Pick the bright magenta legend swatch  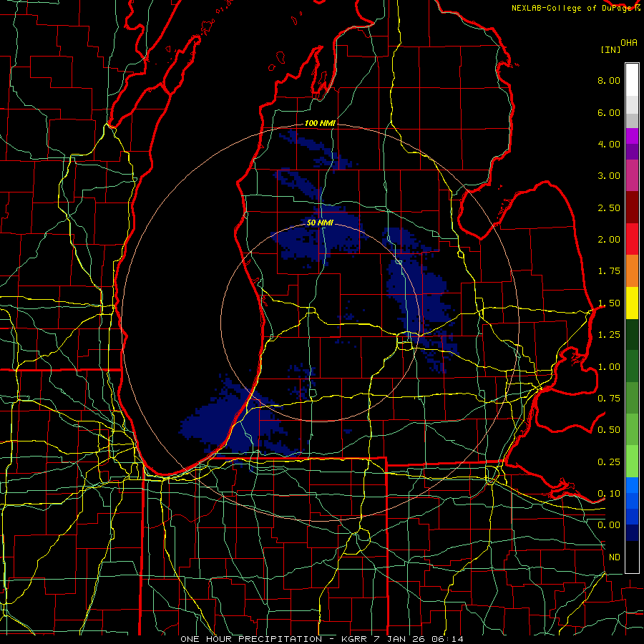[632, 137]
